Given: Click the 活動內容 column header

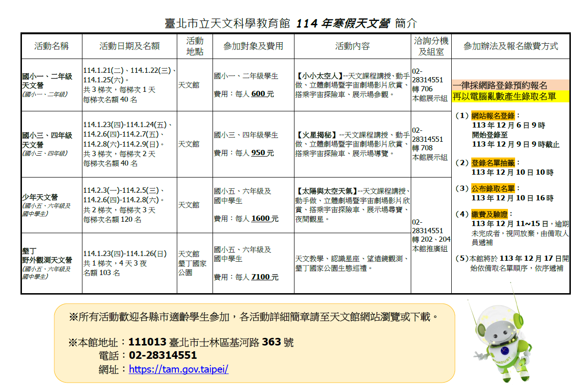Looking at the screenshot, I should [352, 46].
